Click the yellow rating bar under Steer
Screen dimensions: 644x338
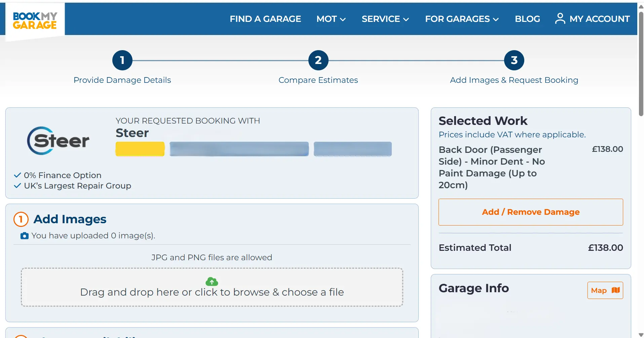point(140,149)
